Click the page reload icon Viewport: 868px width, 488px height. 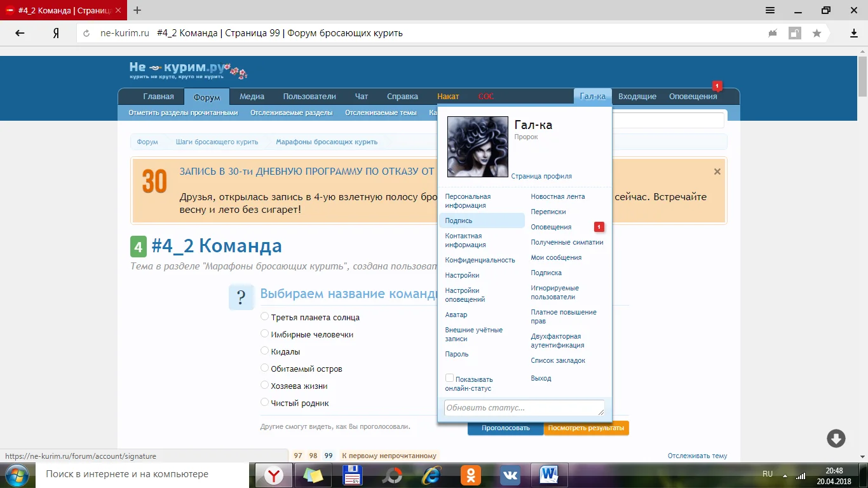click(x=86, y=33)
